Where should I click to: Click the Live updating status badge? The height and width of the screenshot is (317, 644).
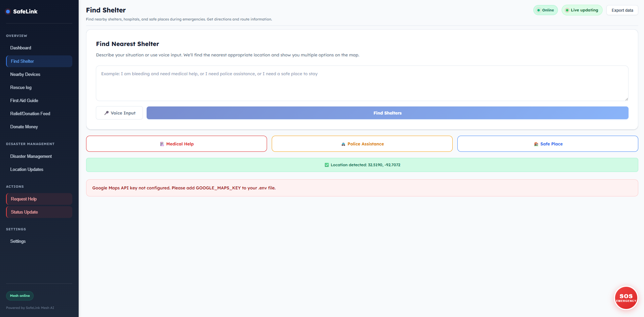[582, 10]
